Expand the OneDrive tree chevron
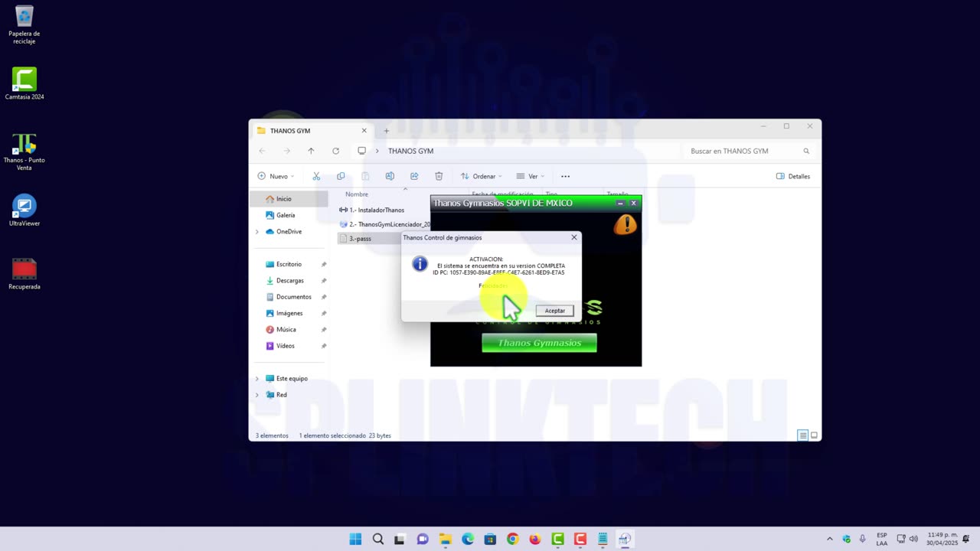The width and height of the screenshot is (980, 551). 257,231
